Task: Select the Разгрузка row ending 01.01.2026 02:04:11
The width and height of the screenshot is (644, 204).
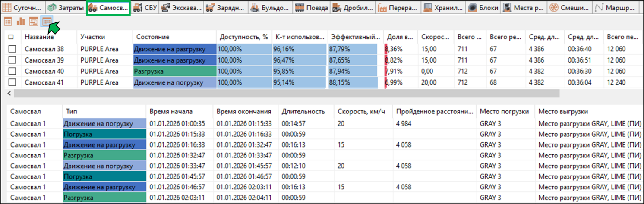Action: click(x=325, y=198)
